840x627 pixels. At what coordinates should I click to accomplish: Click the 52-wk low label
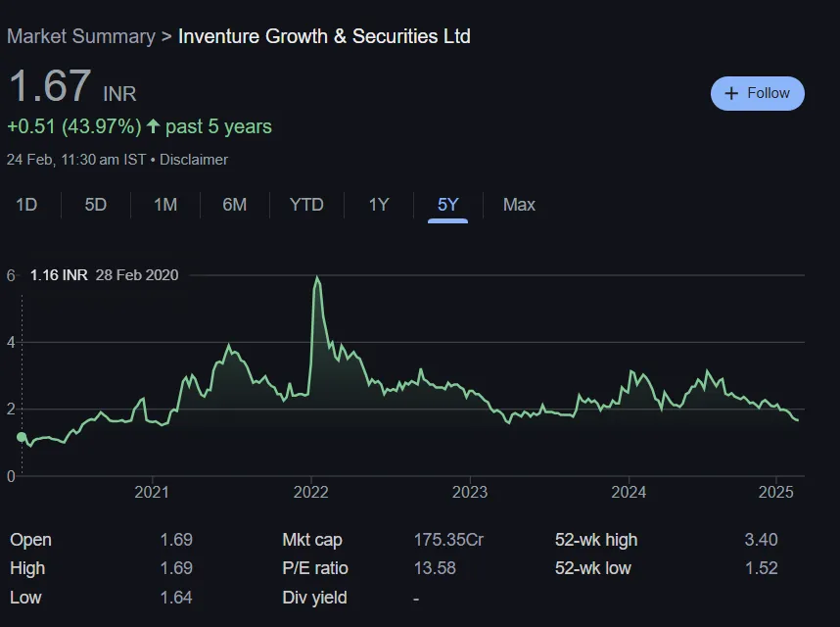[593, 568]
